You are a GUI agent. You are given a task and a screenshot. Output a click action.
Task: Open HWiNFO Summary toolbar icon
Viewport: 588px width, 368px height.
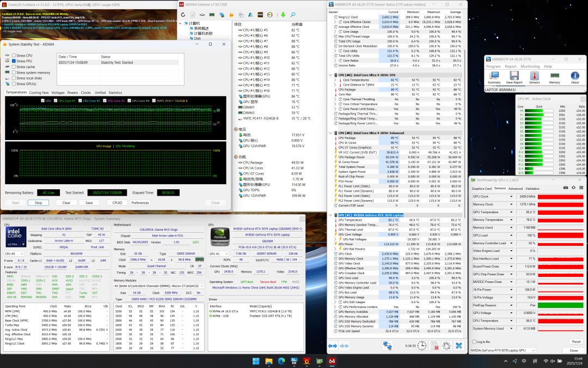(494, 77)
